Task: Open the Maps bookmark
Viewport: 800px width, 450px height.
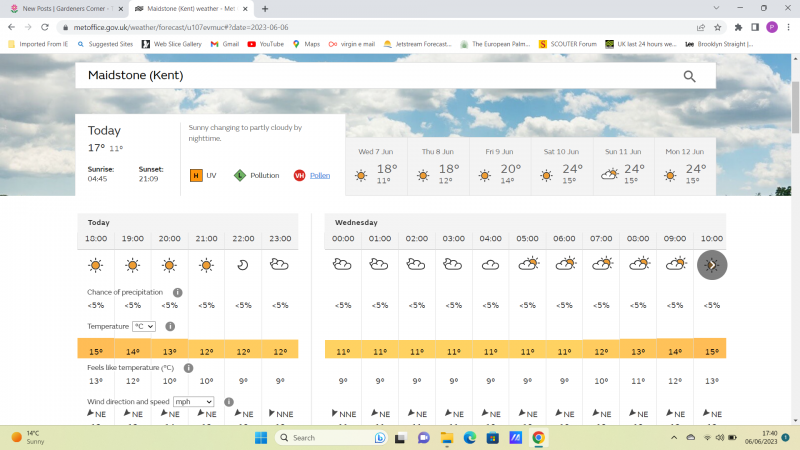Action: 307,44
